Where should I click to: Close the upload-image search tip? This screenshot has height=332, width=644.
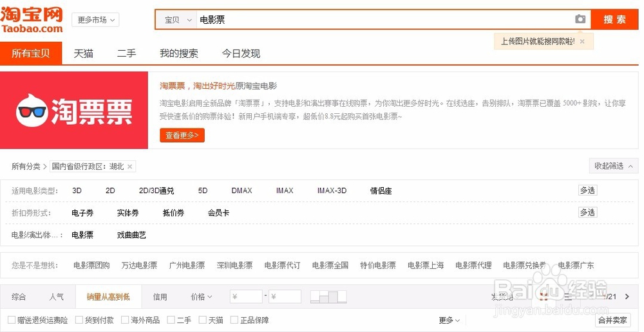pyautogui.click(x=582, y=41)
